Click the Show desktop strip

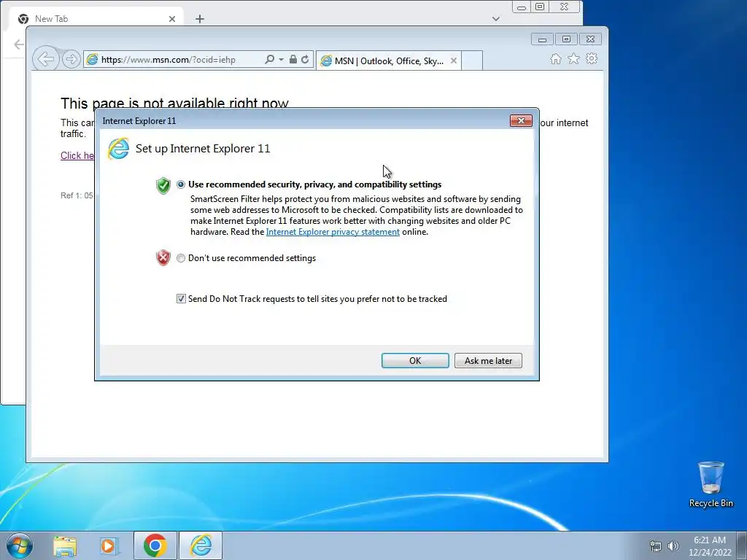(x=743, y=545)
